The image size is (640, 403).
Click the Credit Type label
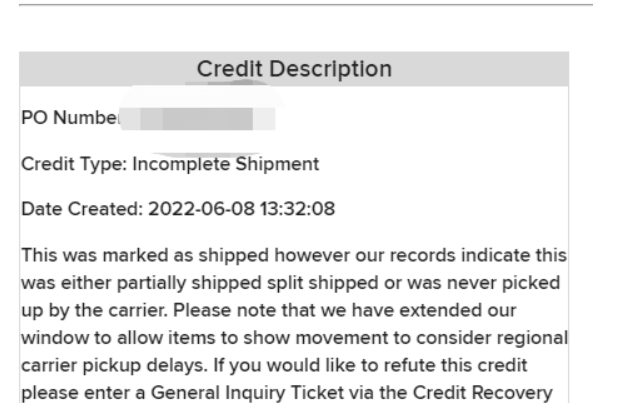(x=74, y=164)
